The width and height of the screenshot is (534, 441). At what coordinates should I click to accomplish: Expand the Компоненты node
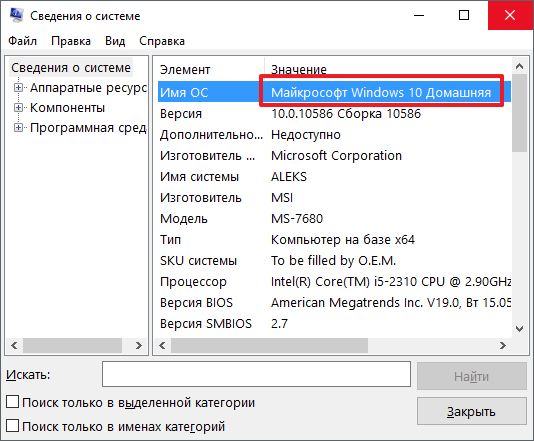[x=18, y=108]
